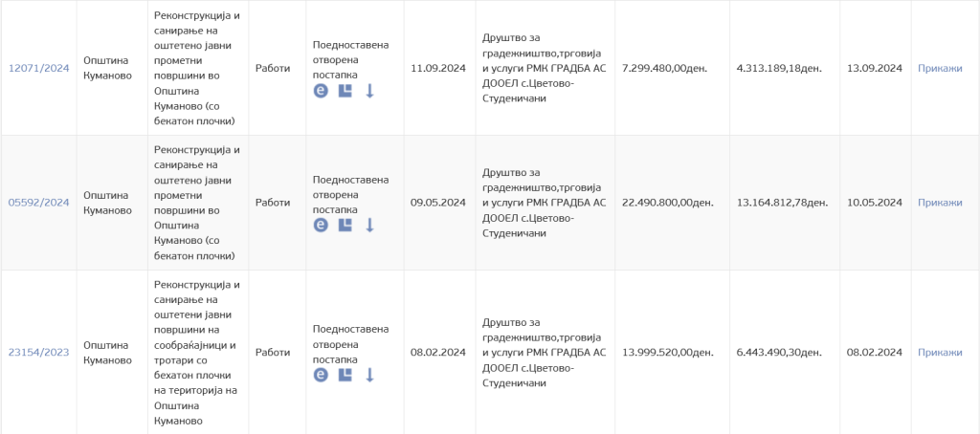Click the square lots icon in the 05592/2024 row
Viewport: 980px width, 434px height.
(346, 226)
